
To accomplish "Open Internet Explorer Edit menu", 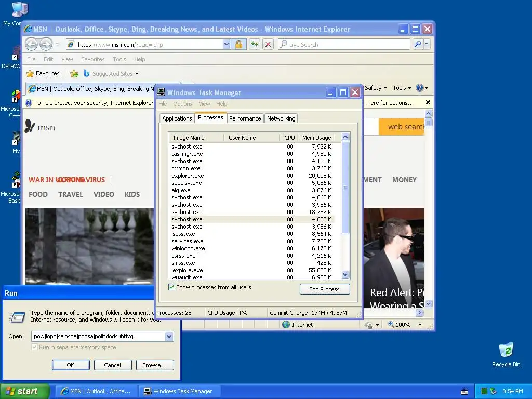I will click(x=48, y=59).
